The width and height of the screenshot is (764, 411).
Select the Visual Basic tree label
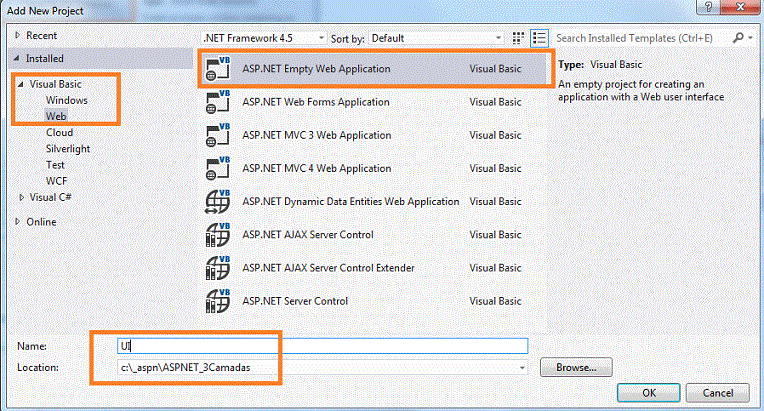(56, 84)
